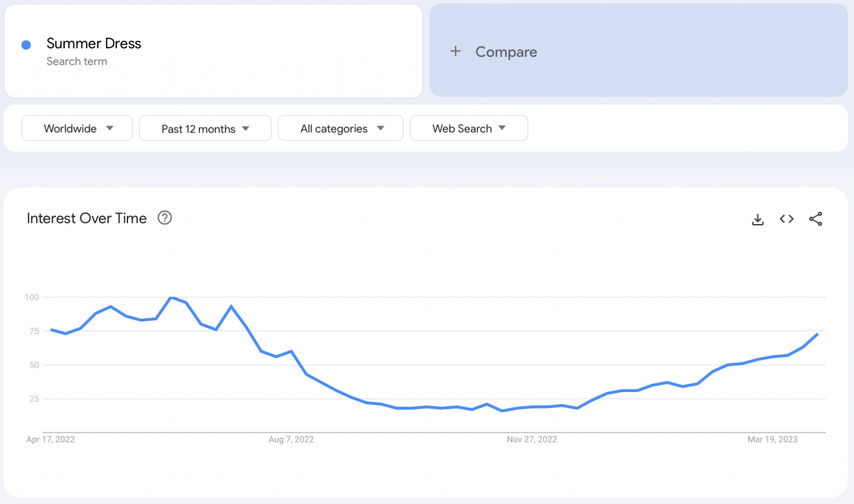The height and width of the screenshot is (504, 854).
Task: Edit the Summer Dress search term
Action: click(94, 44)
